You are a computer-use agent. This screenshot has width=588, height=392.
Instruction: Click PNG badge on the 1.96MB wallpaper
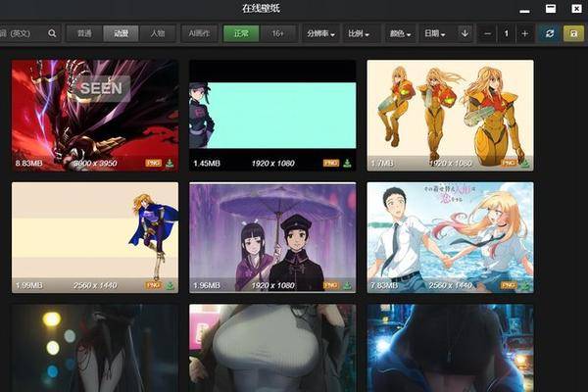tap(331, 285)
